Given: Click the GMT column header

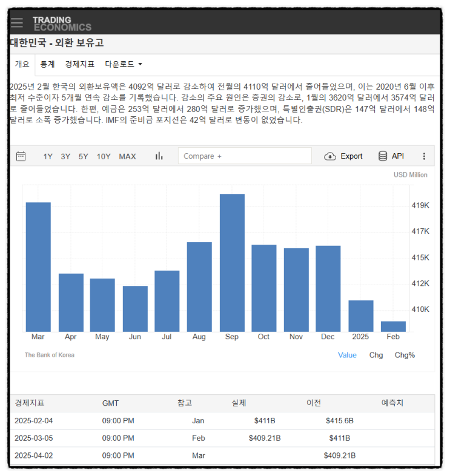Looking at the screenshot, I should click(110, 403).
